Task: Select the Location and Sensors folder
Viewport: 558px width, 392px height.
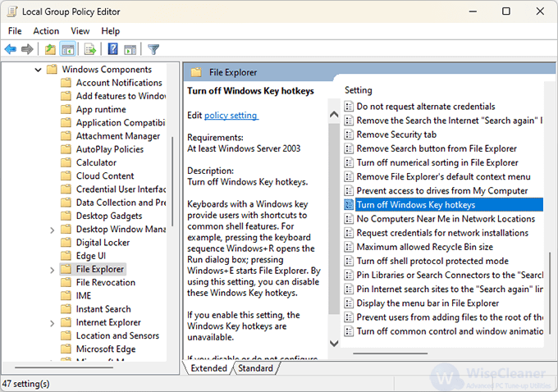Action: pos(117,335)
